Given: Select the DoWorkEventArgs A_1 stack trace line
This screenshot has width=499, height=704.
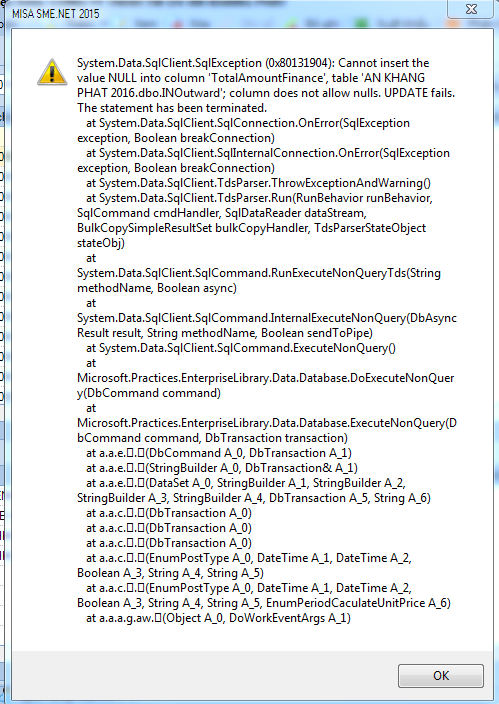Looking at the screenshot, I should point(218,618).
